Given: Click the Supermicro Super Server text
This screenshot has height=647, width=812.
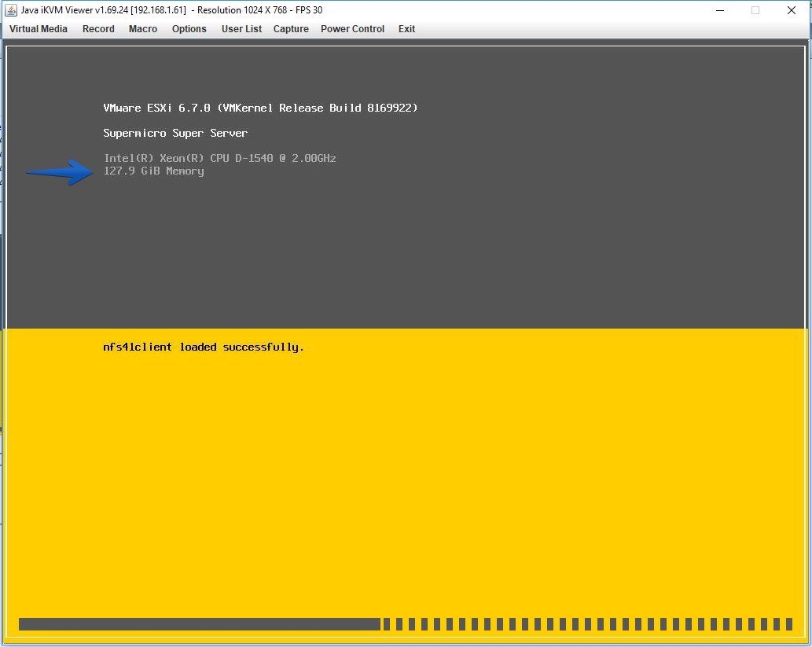Looking at the screenshot, I should pos(175,133).
